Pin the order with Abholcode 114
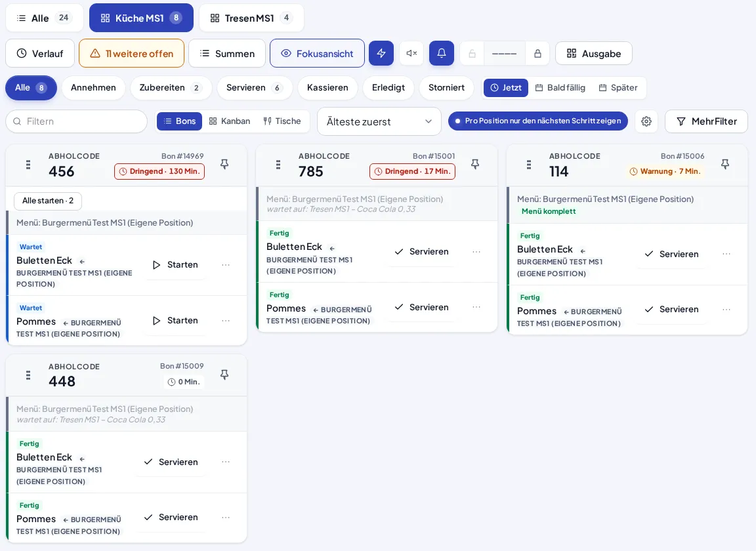Viewport: 756px width, 551px height. click(x=724, y=165)
